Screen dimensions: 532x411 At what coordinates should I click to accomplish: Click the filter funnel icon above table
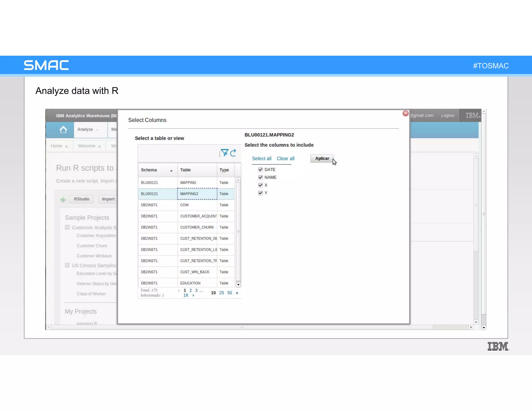pyautogui.click(x=224, y=153)
